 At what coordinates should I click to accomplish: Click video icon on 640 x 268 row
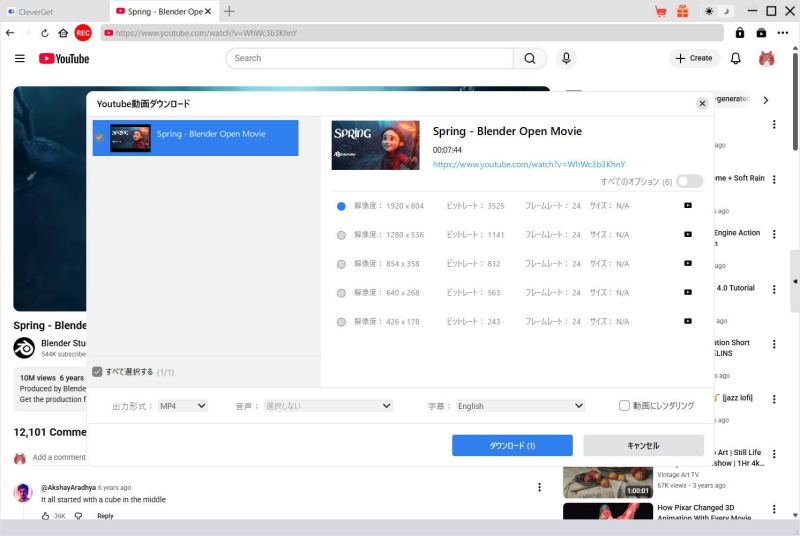688,292
